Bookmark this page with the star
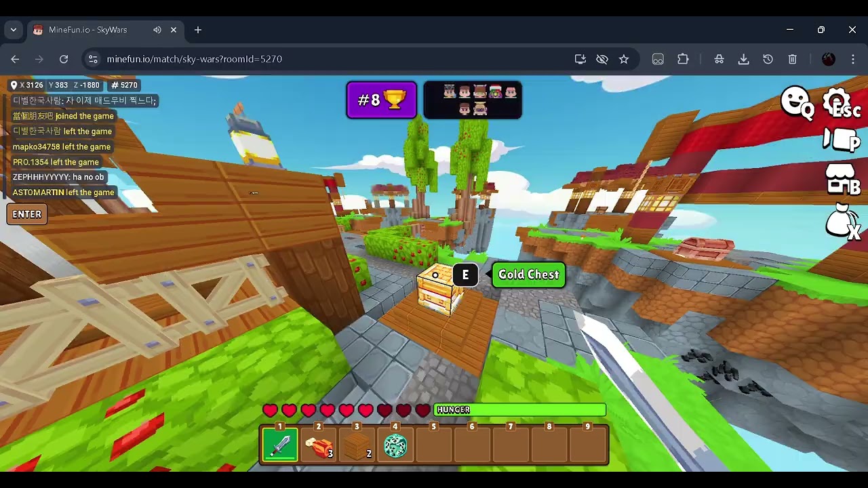Viewport: 868px width, 488px height. pyautogui.click(x=624, y=59)
